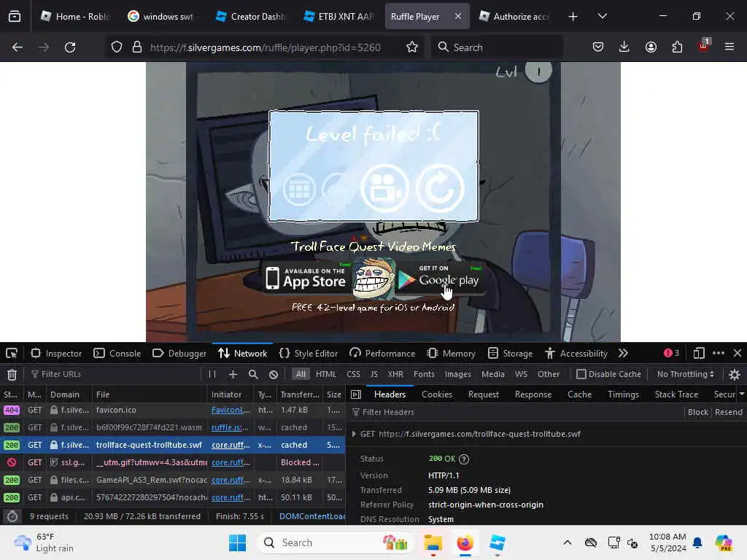List all tabs dropdown arrow
This screenshot has width=747, height=560.
click(602, 17)
